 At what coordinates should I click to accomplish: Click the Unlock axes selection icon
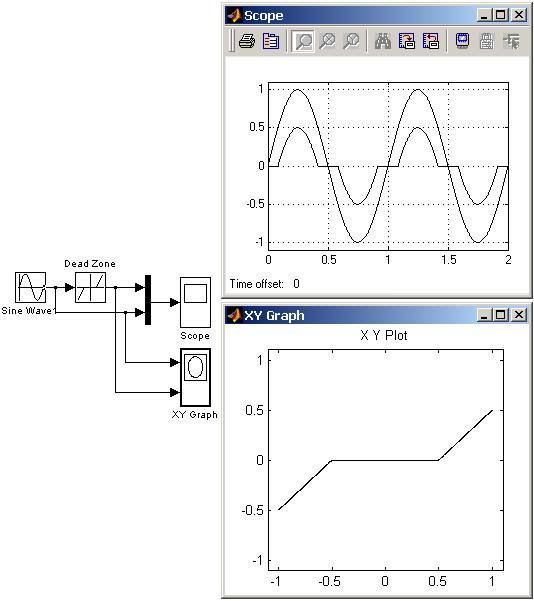[487, 41]
